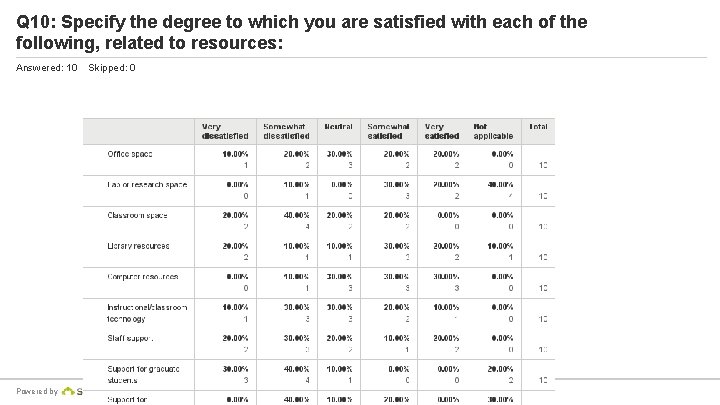Click the 'Staff support' row label
This screenshot has width=720, height=405.
[131, 337]
